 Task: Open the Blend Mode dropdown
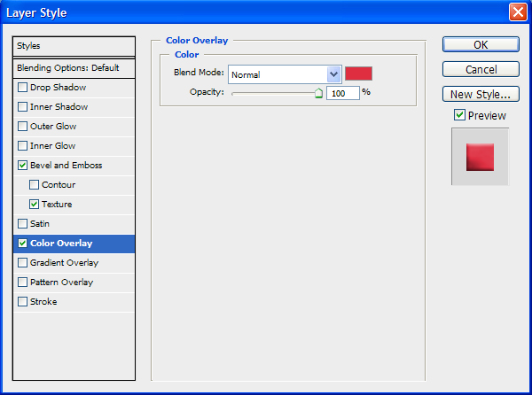pyautogui.click(x=334, y=74)
